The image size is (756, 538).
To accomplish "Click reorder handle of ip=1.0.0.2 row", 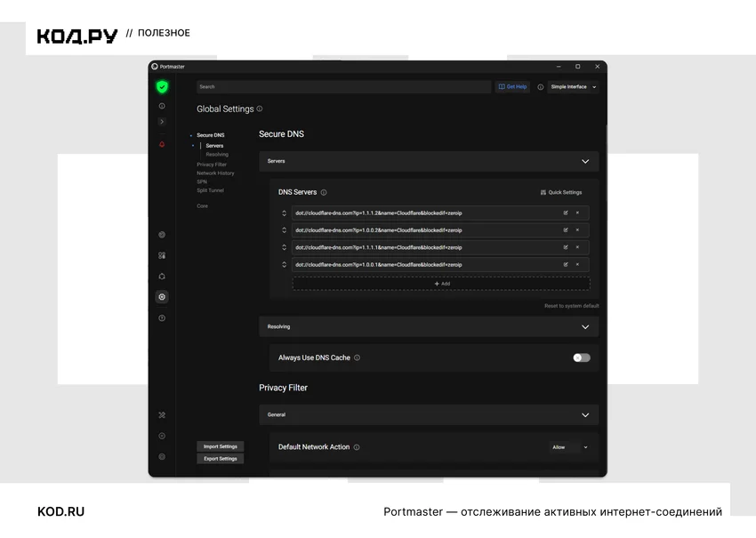I will pos(284,230).
